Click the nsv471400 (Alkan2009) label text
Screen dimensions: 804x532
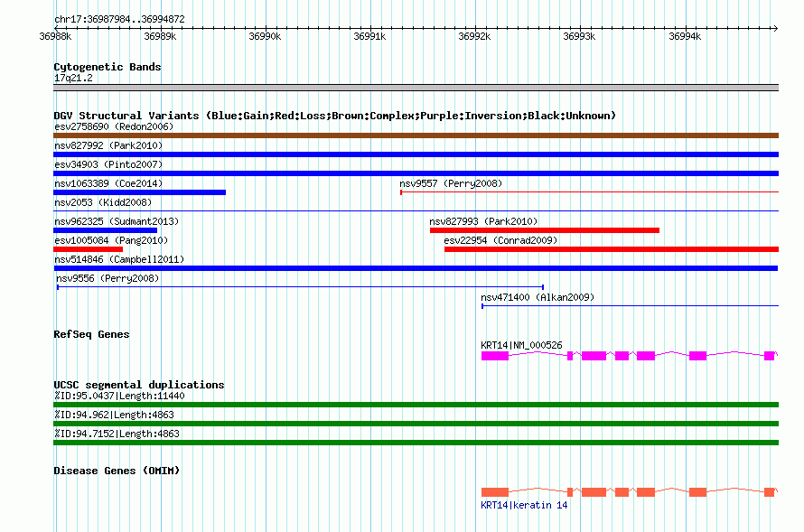(x=538, y=297)
